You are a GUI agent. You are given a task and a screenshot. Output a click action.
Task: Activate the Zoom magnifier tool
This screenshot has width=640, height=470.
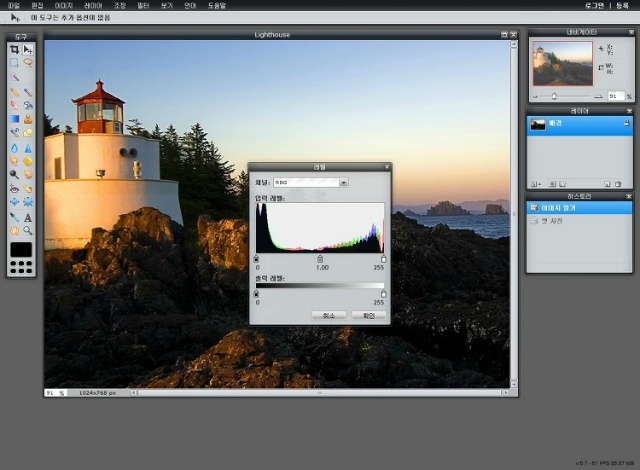[x=28, y=230]
